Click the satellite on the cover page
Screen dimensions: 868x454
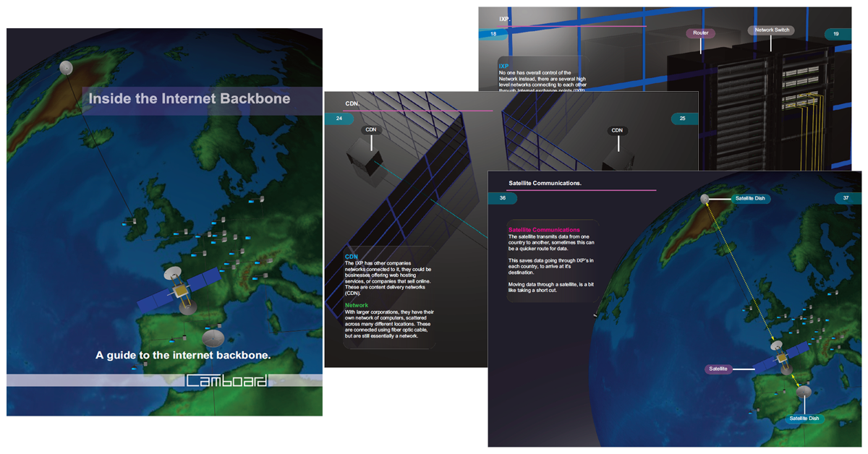point(179,291)
